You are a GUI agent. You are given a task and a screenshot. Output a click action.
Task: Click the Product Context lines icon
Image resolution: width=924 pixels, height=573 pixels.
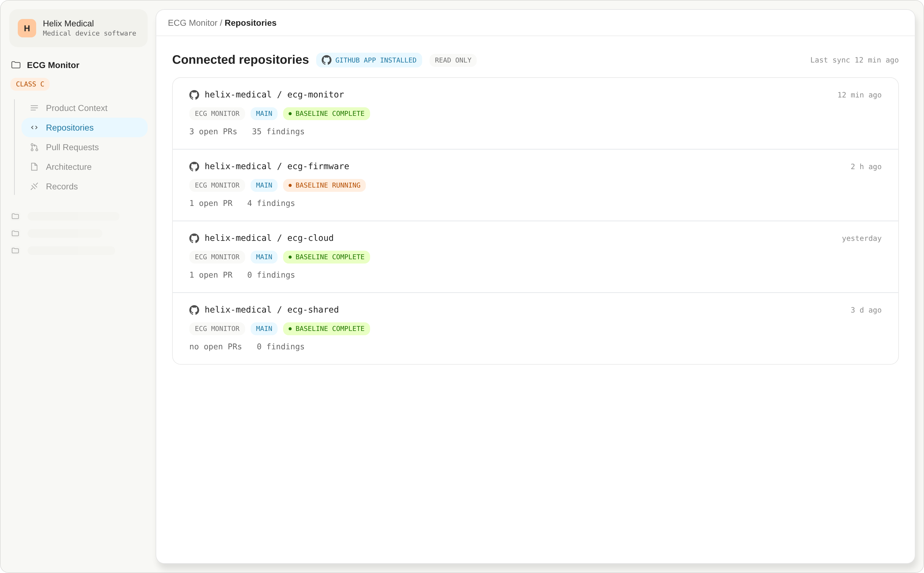point(35,108)
